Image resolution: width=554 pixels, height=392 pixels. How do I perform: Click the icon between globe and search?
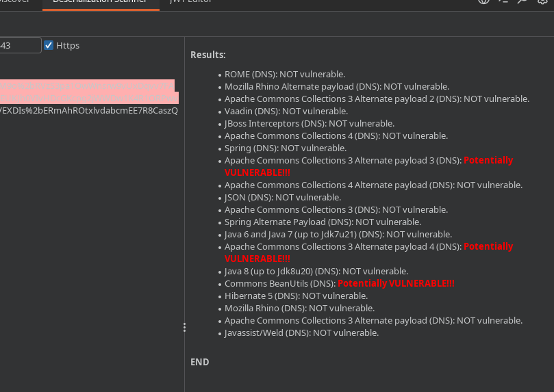click(x=503, y=2)
